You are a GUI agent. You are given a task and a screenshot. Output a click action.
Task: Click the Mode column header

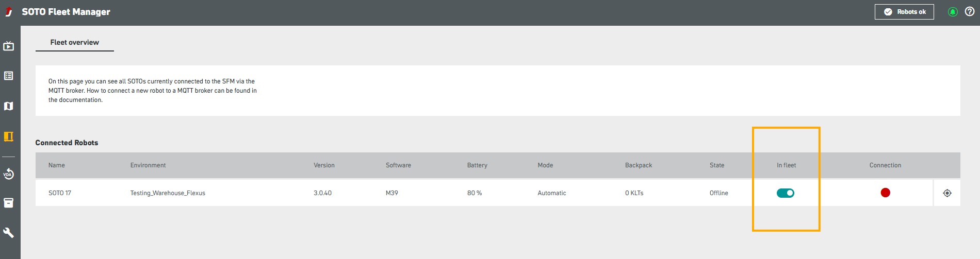point(545,165)
